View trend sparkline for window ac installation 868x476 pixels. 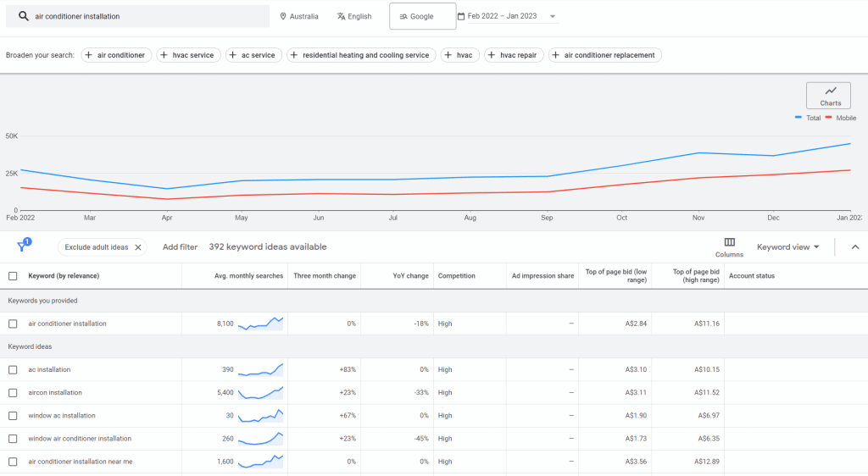tap(261, 416)
